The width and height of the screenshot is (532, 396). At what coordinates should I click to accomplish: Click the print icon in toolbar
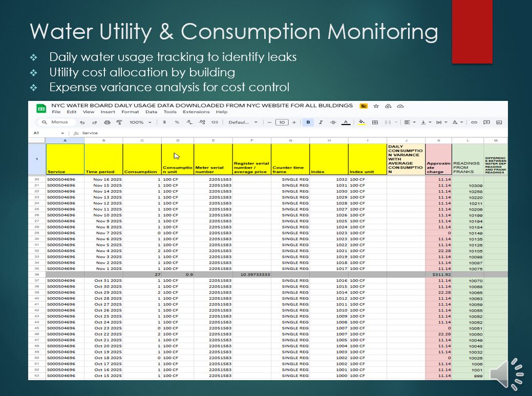107,122
